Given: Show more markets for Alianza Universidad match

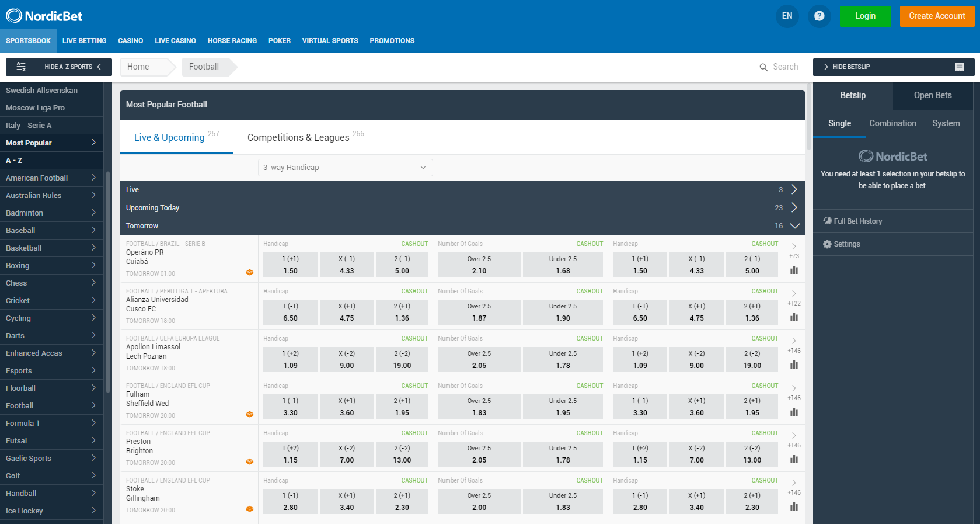Looking at the screenshot, I should 794,298.
